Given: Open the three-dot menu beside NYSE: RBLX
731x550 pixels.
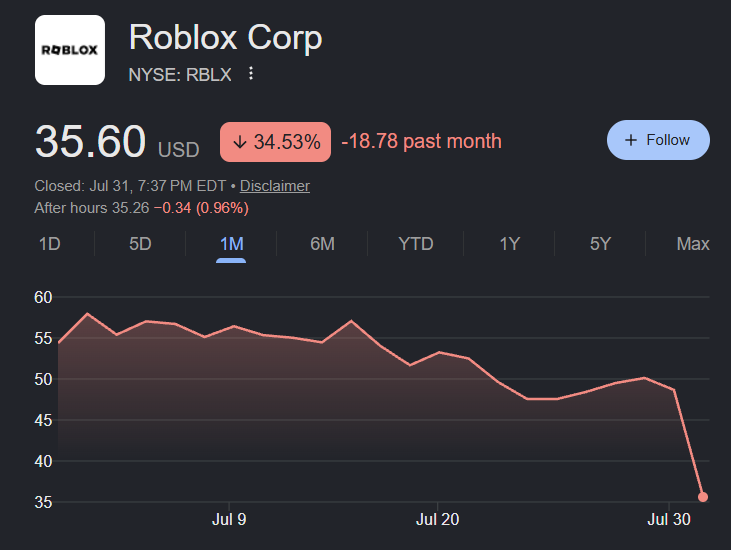Looking at the screenshot, I should click(251, 74).
